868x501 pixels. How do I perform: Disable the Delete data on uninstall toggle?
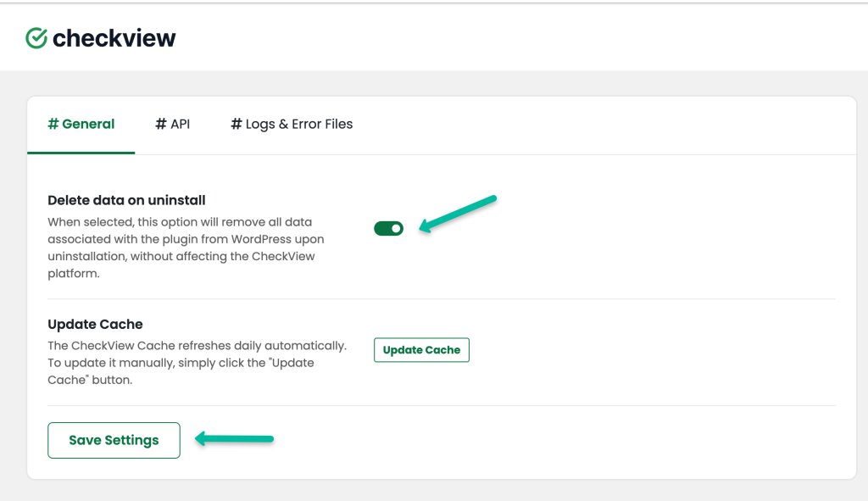(x=388, y=229)
